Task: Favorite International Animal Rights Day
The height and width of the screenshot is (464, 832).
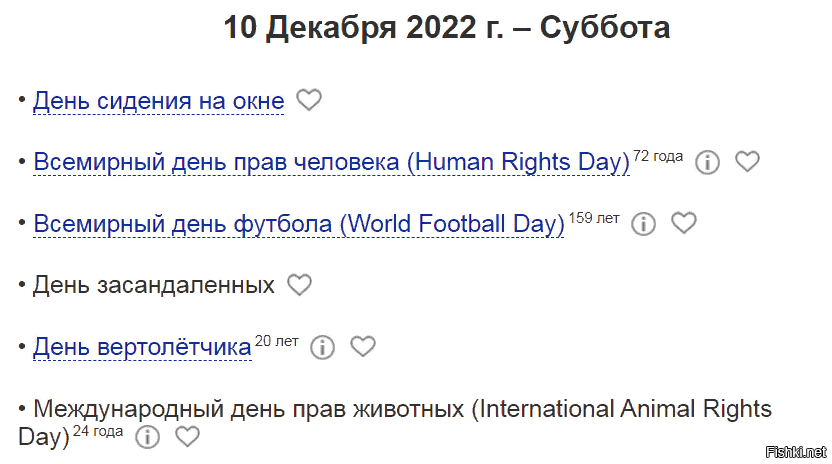Action: [x=187, y=437]
